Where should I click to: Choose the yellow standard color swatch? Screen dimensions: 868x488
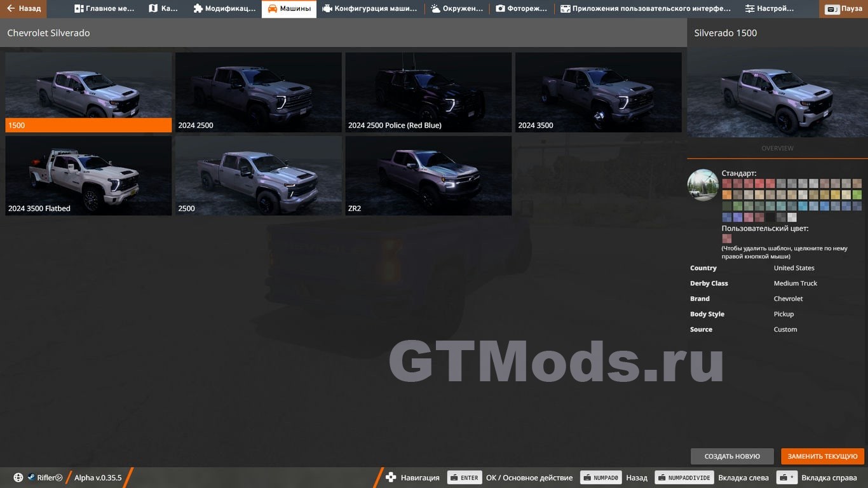836,195
